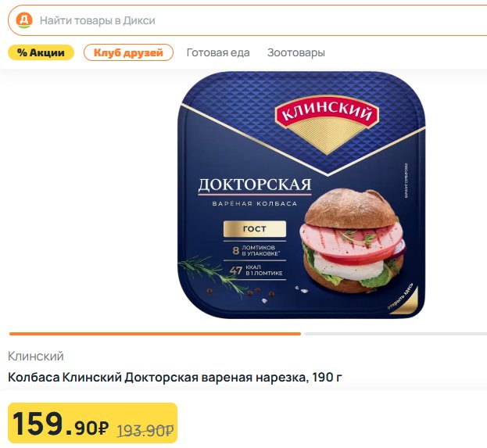Switch to the second gray gallery indicator
This screenshot has width=487, height=448.
click(396, 334)
